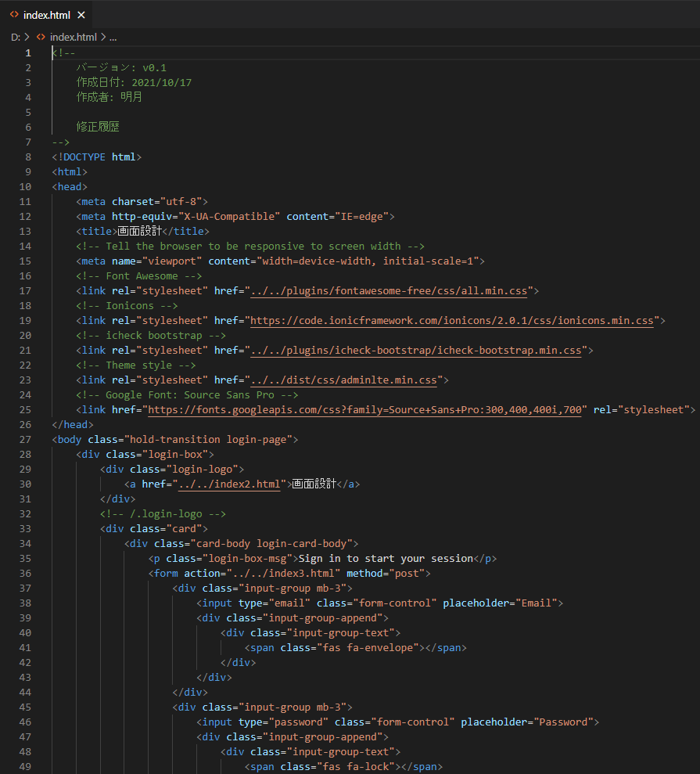Click HTML icon in breadcrumb bar
Viewport: 700px width, 774px height.
pos(41,37)
